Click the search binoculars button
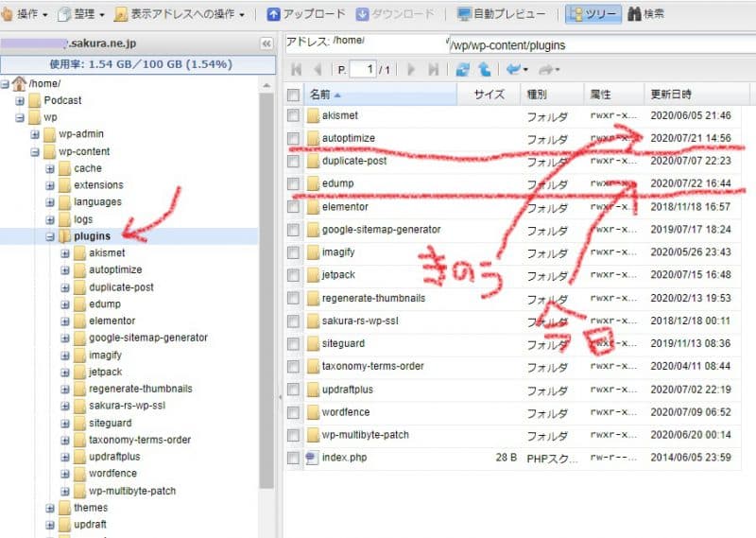Viewport: 756px width, 538px height. pos(645,14)
